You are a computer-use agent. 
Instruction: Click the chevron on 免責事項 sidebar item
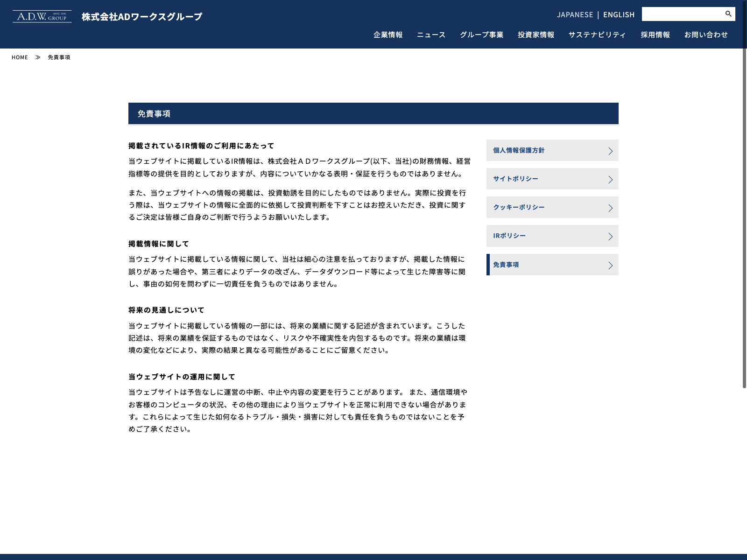click(x=610, y=265)
